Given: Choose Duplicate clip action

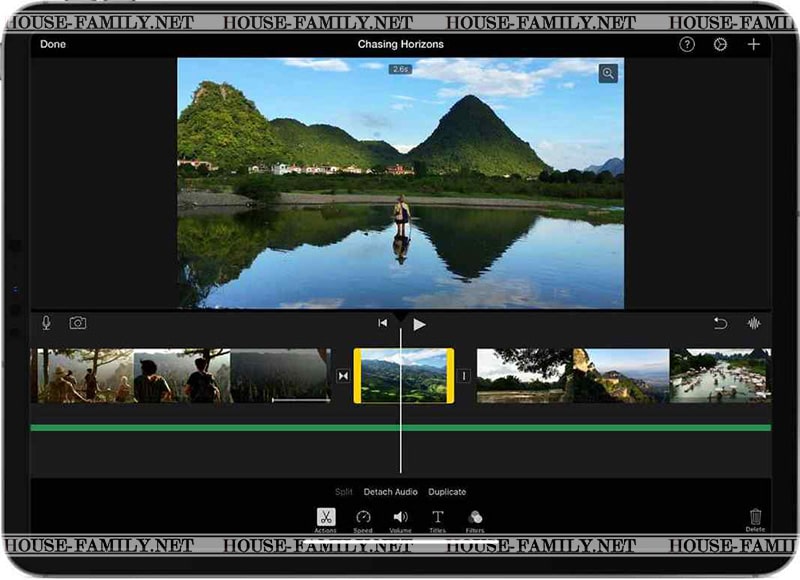Looking at the screenshot, I should coord(447,492).
